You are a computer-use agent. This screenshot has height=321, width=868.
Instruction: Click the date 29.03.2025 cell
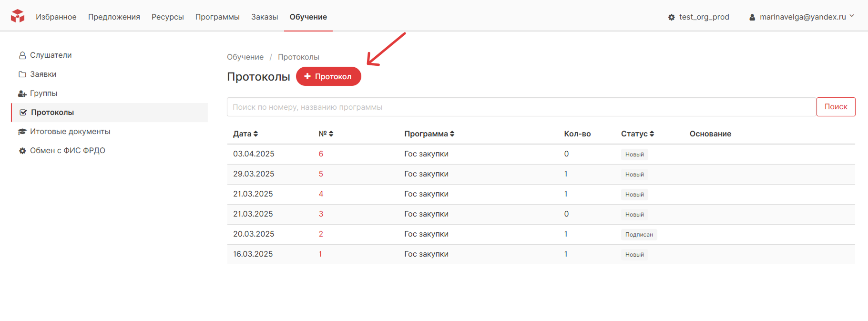pos(254,174)
